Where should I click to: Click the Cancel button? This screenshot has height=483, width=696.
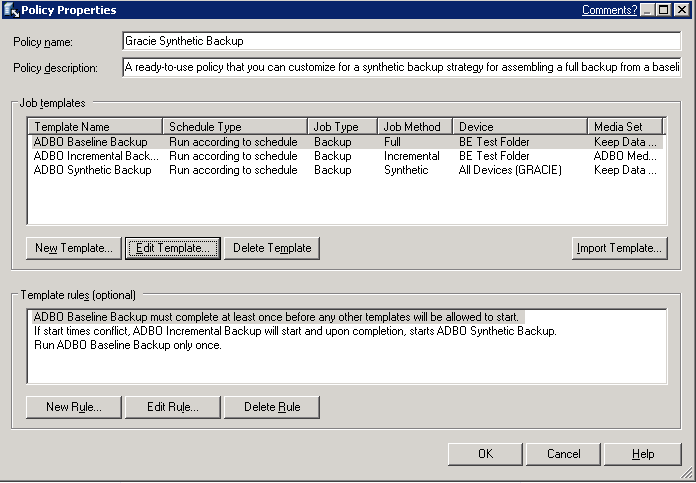pyautogui.click(x=563, y=454)
